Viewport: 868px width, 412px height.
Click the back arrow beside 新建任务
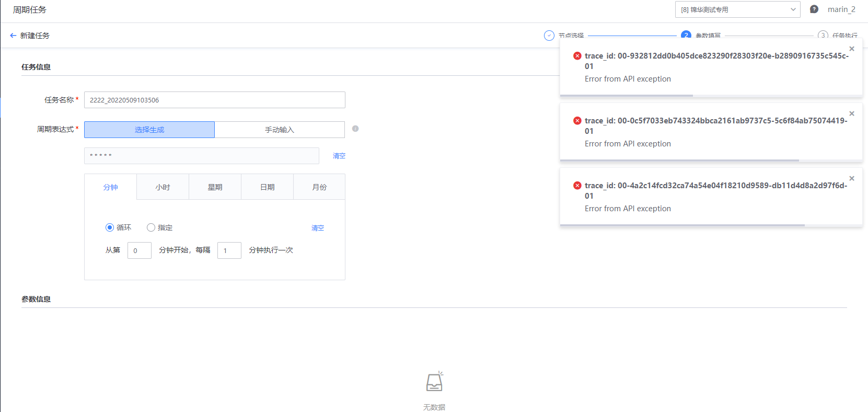pyautogui.click(x=13, y=36)
